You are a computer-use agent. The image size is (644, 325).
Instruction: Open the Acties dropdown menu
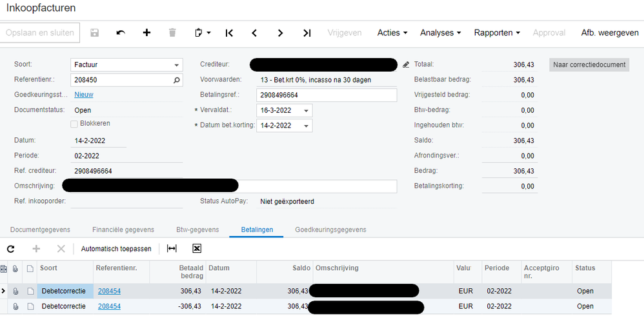pyautogui.click(x=392, y=33)
